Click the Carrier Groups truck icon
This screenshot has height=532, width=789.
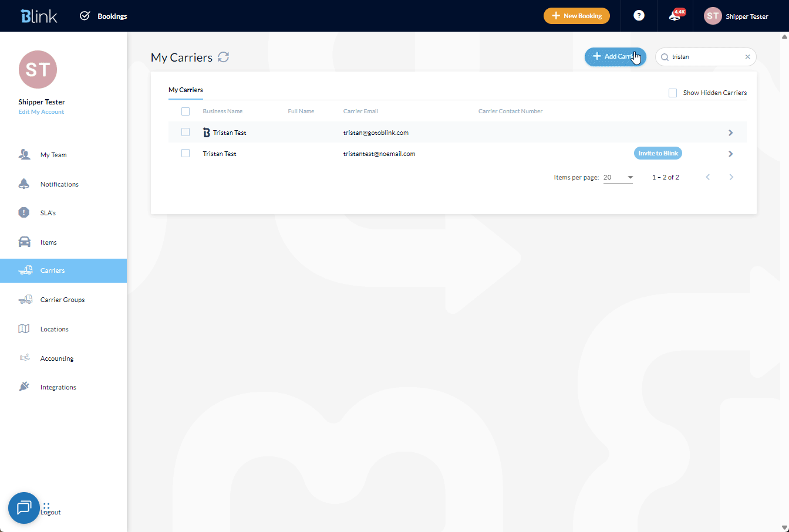tap(25, 299)
